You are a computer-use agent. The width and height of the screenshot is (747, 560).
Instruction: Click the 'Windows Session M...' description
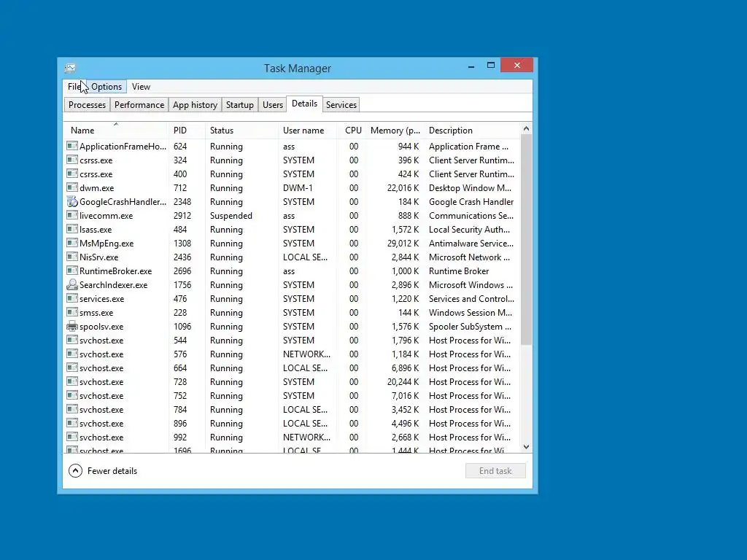(471, 313)
